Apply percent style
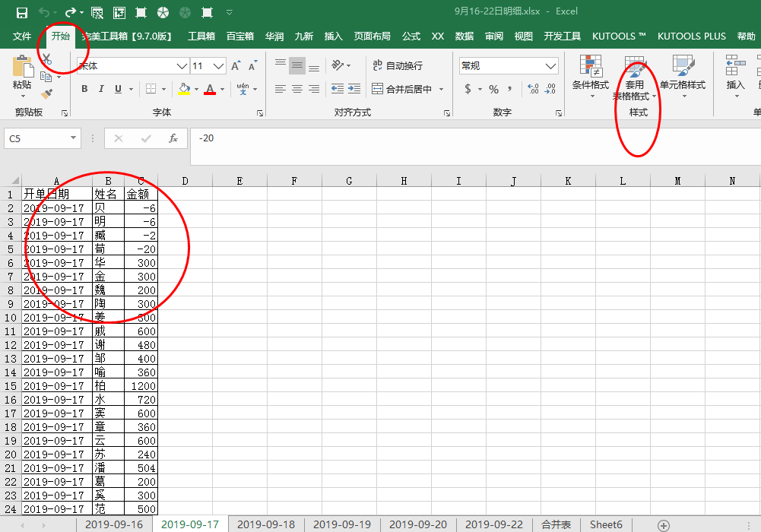The height and width of the screenshot is (532, 761). coord(493,89)
